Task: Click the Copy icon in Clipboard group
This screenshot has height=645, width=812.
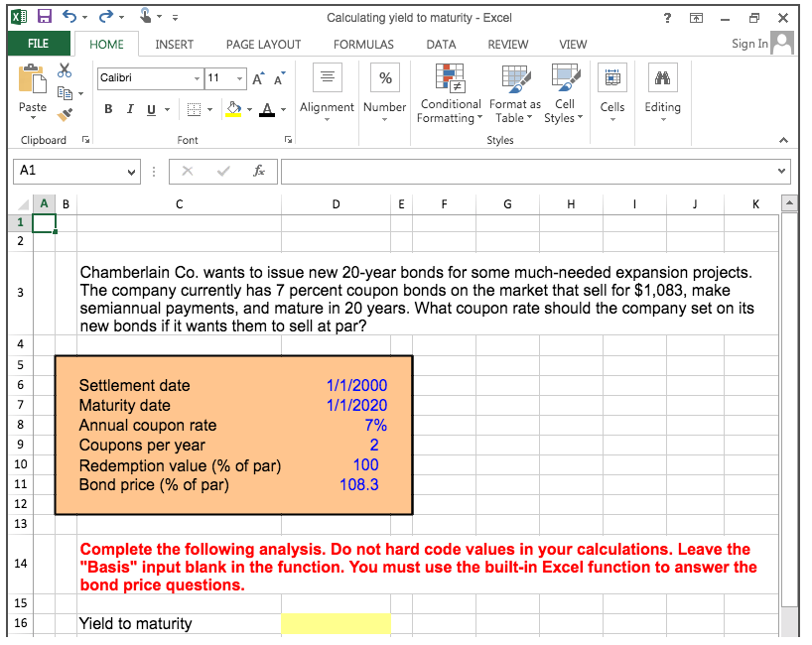Action: click(64, 92)
